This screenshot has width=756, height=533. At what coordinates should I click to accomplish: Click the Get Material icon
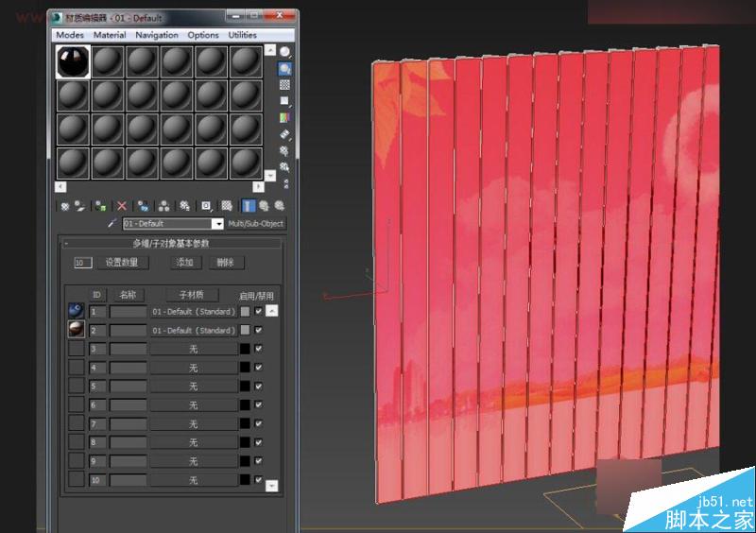tap(64, 206)
